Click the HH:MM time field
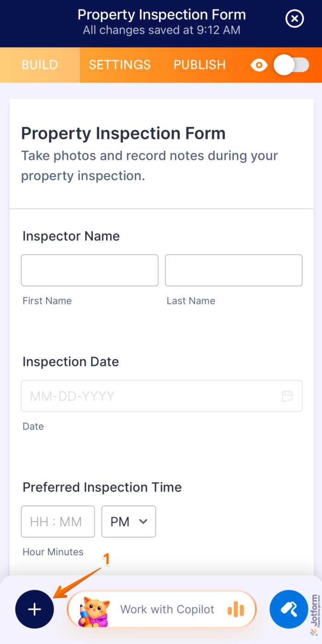This screenshot has width=322, height=644. [x=57, y=522]
